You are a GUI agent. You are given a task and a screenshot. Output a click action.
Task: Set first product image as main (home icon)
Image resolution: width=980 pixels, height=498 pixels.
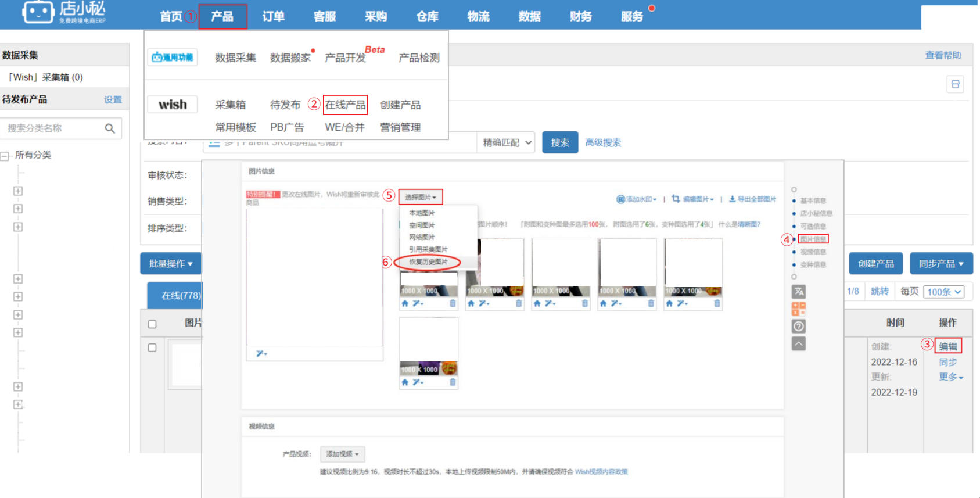tap(405, 303)
